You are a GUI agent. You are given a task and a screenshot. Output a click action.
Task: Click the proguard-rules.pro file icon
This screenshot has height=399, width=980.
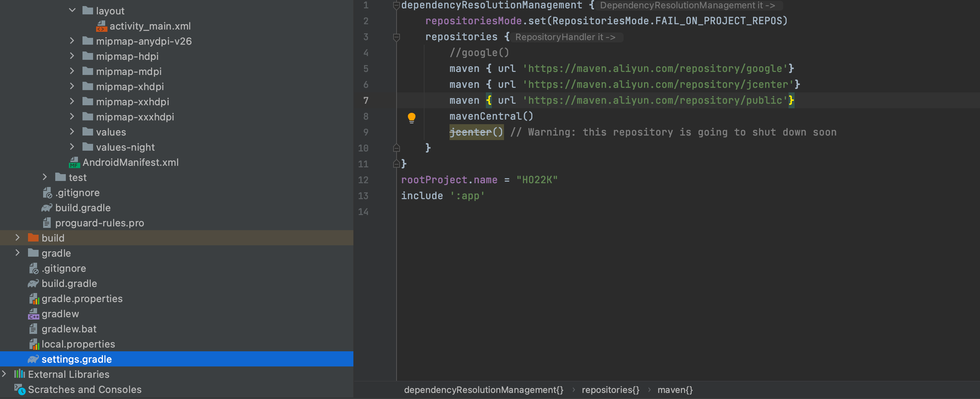47,223
